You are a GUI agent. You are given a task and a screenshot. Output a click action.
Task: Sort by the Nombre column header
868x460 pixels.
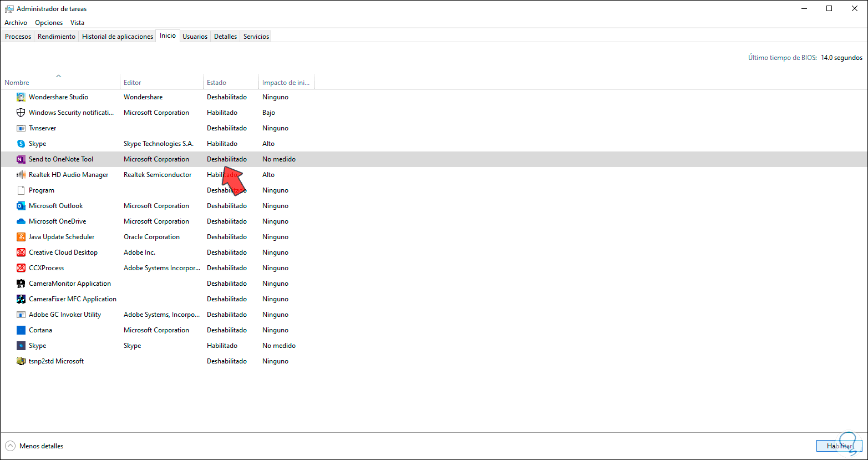[60, 82]
